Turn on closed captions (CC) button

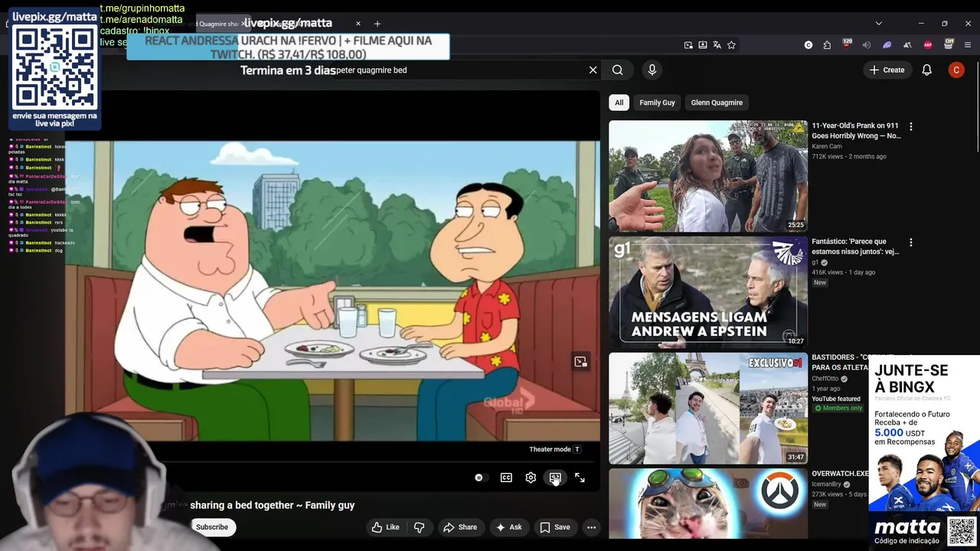506,478
